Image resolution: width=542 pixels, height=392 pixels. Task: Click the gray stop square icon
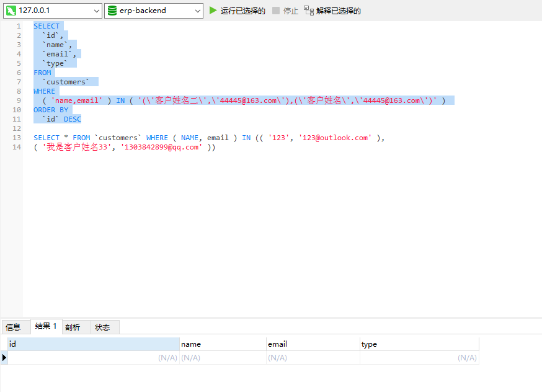(x=276, y=11)
